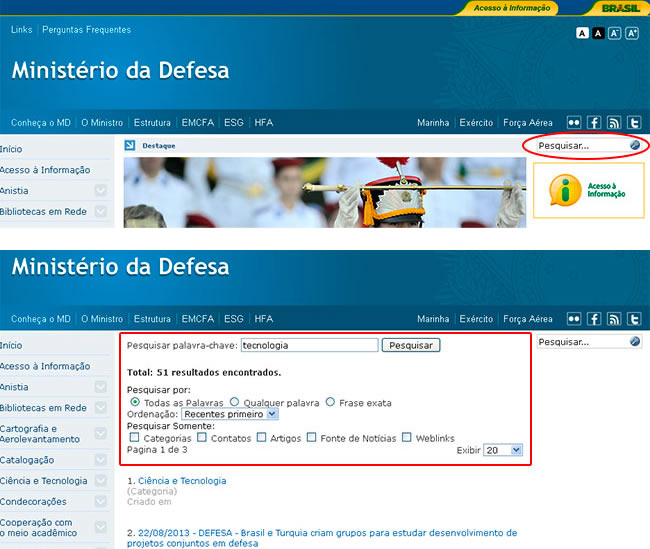Open the Exibir '20' results dropdown
Screen dimensions: 650x549
click(x=503, y=450)
